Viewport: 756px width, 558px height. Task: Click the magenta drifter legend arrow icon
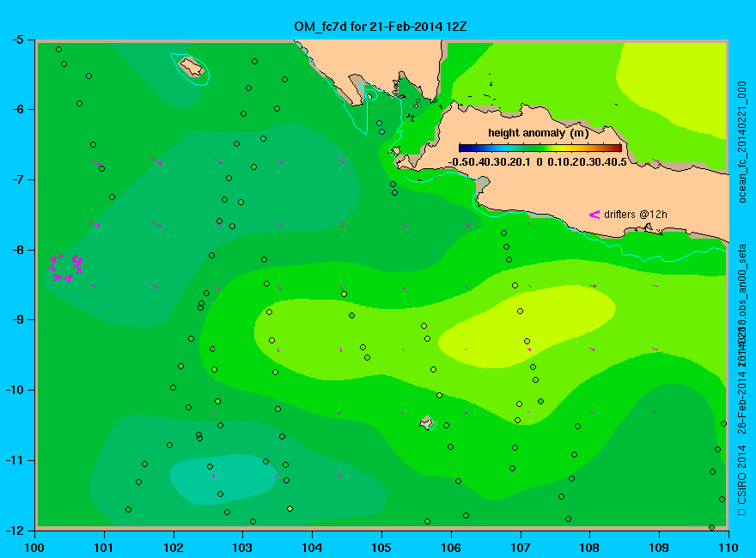(594, 215)
